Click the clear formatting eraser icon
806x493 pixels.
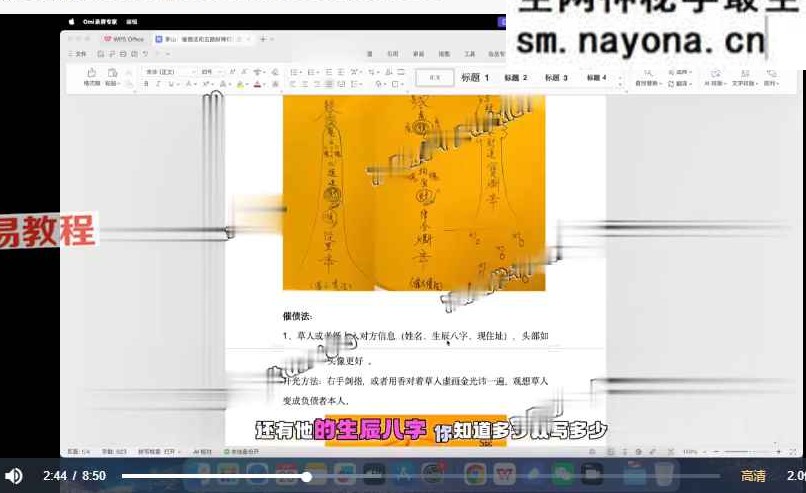click(275, 72)
